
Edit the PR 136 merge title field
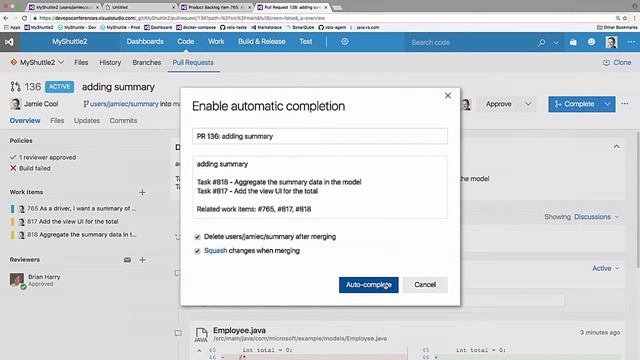[x=320, y=136]
